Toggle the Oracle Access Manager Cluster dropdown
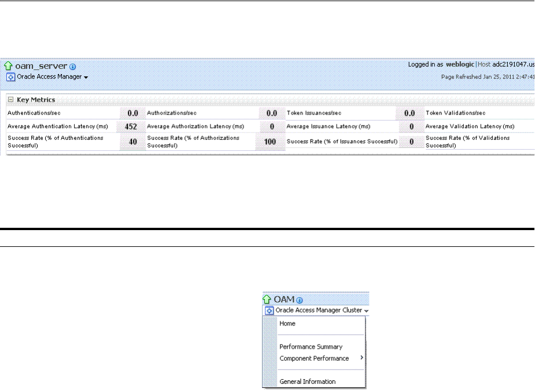 point(367,311)
